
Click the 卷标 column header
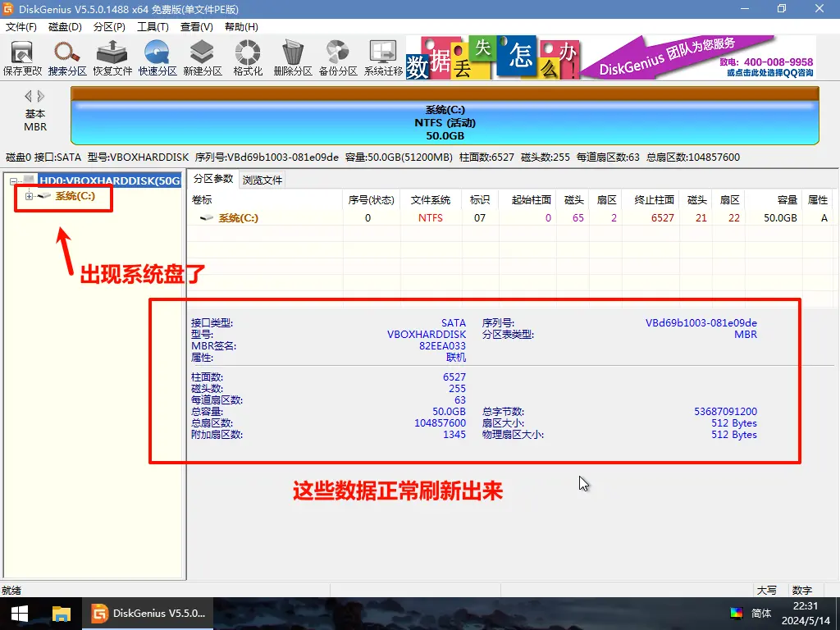pyautogui.click(x=265, y=200)
